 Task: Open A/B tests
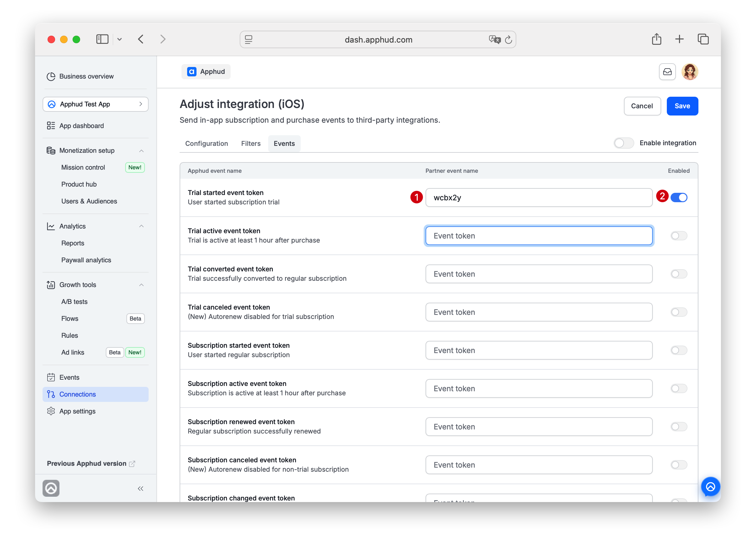point(74,302)
